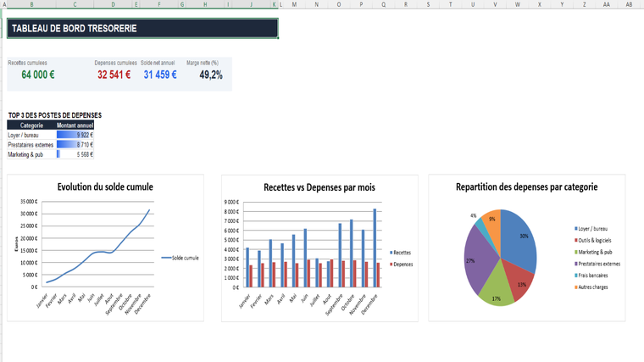This screenshot has height=362, width=644.
Task: Click the Recettes cumulees value 64 000 €
Action: [x=38, y=75]
